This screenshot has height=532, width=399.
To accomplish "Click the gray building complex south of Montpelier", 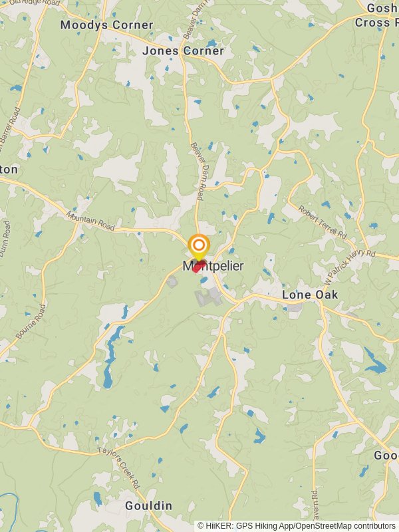I will point(208,296).
